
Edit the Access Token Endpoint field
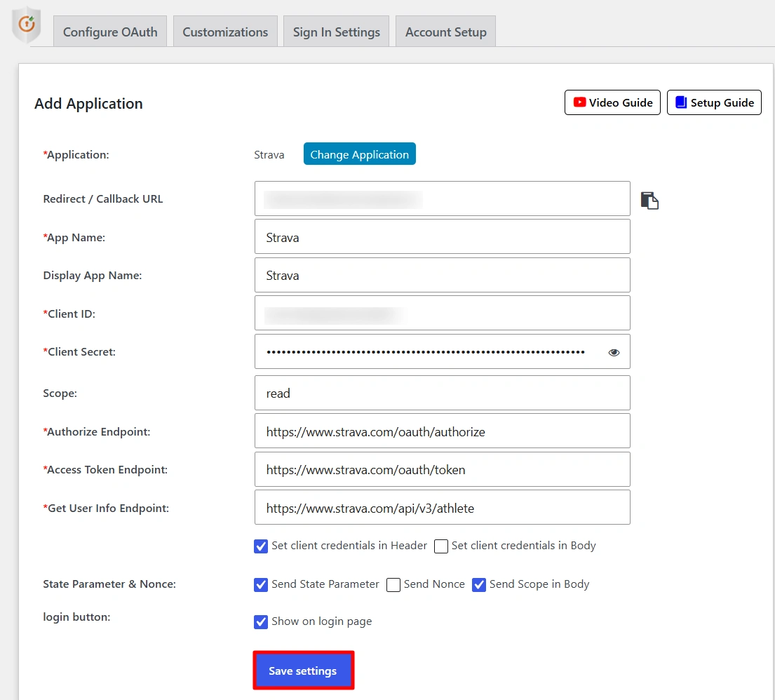443,469
